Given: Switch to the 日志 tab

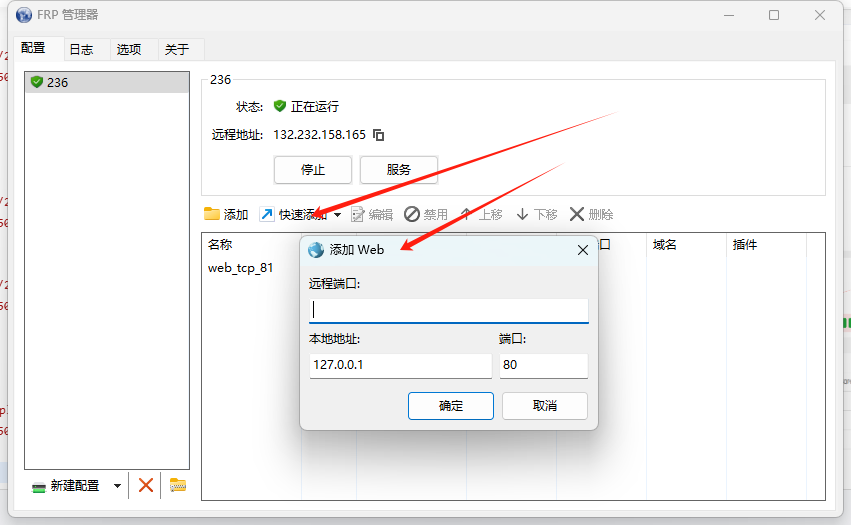Looking at the screenshot, I should point(81,49).
